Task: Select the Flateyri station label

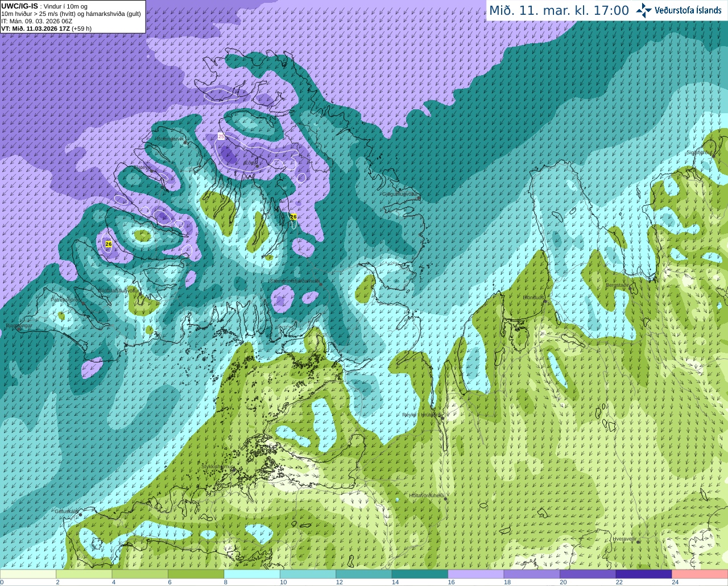Action: point(143,168)
